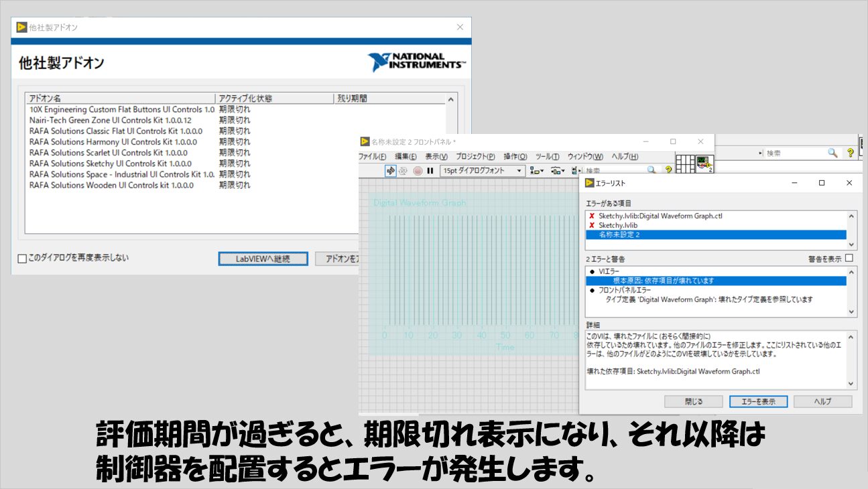
Task: Click the Run Continuously toolbar icon
Action: (x=404, y=170)
